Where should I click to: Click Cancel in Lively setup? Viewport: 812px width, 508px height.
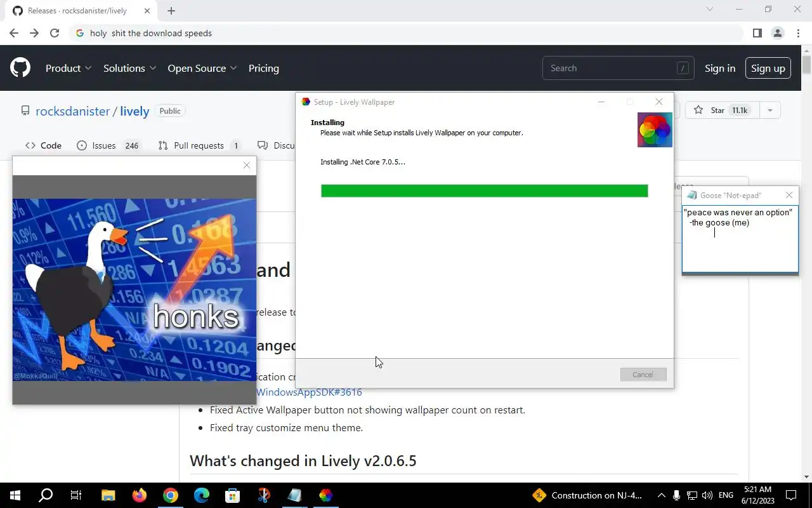point(643,375)
